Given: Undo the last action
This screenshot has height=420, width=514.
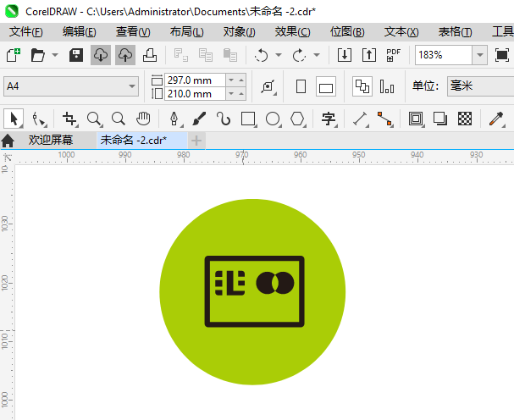Looking at the screenshot, I should 262,55.
